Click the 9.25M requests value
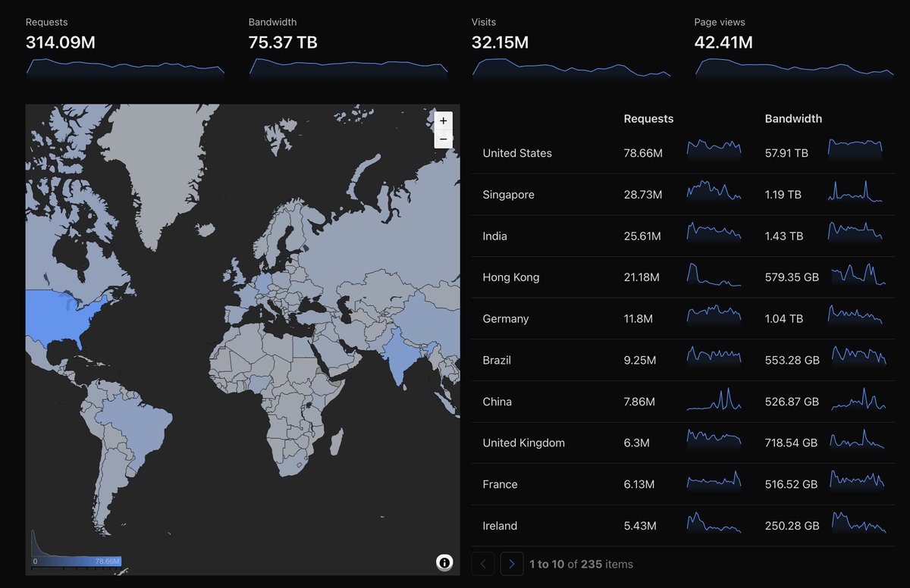The image size is (910, 588). pos(640,360)
